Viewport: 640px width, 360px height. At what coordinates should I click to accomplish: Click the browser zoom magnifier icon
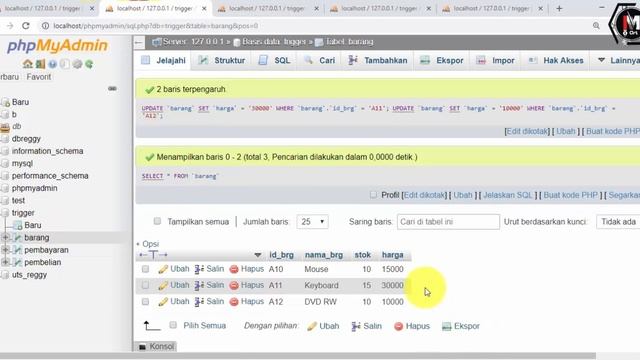click(x=596, y=26)
